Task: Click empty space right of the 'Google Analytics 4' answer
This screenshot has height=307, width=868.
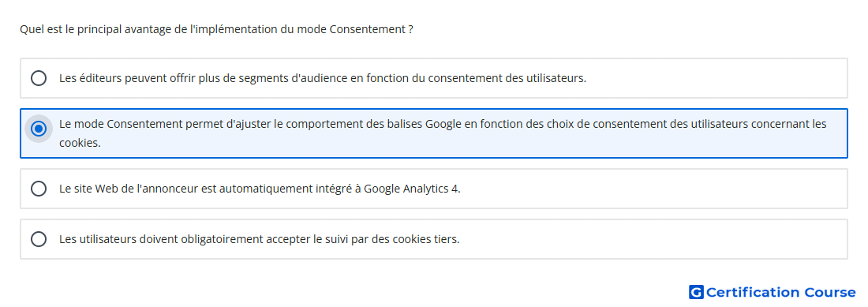Action: (653, 189)
